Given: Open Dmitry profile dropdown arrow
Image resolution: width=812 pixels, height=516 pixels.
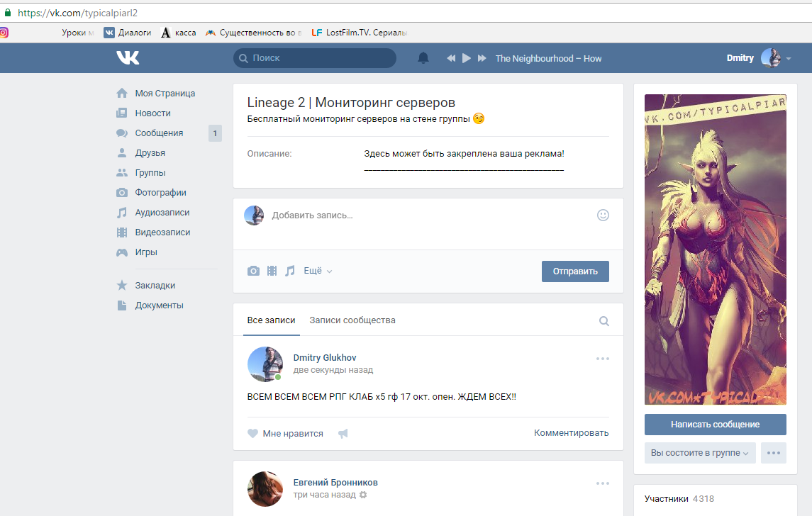Looking at the screenshot, I should click(x=789, y=59).
